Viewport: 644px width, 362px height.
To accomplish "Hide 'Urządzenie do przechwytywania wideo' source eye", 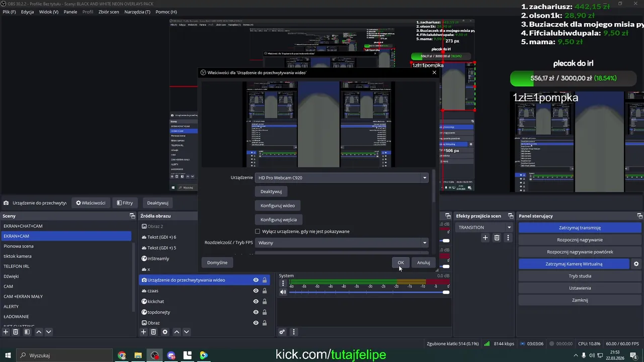I will pos(256,280).
